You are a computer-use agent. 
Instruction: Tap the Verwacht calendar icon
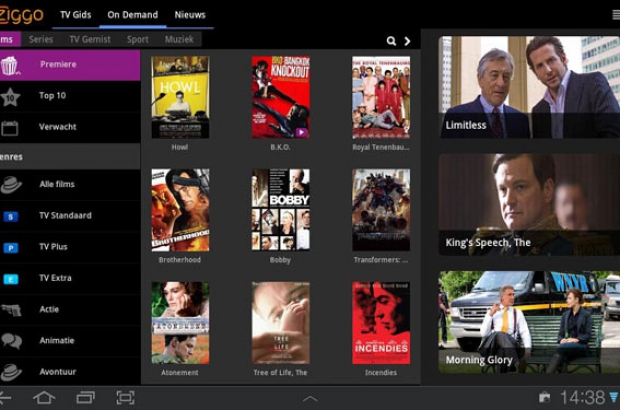tap(10, 128)
